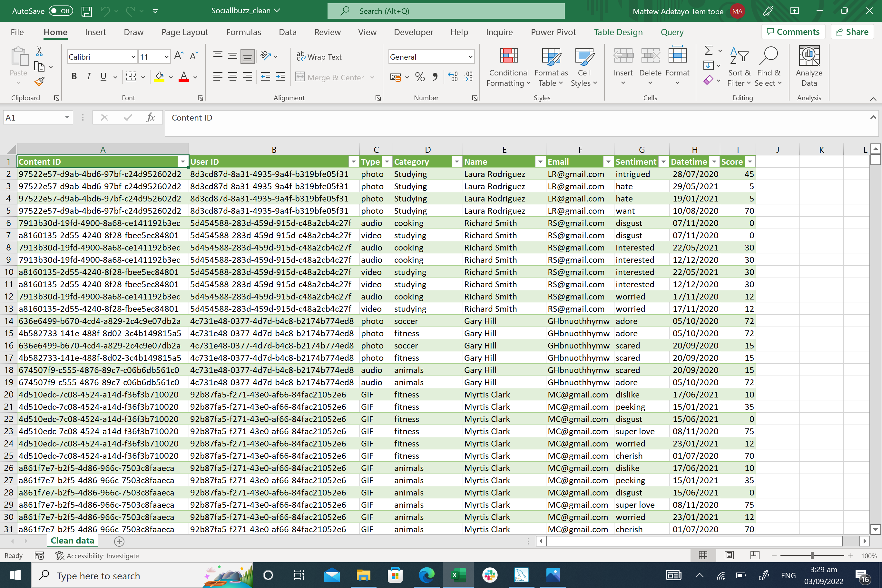Viewport: 882px width, 588px height.
Task: Open the Category column filter dropdown
Action: [456, 162]
